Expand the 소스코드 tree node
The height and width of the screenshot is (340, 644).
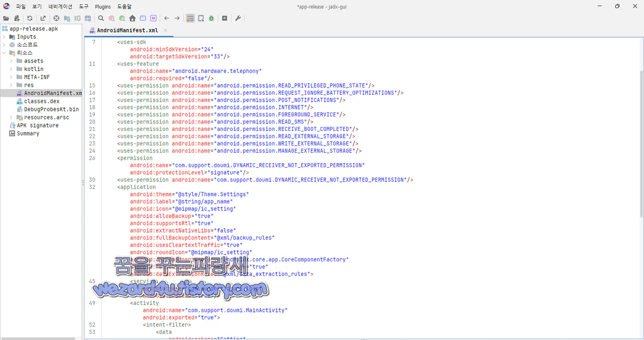pyautogui.click(x=4, y=45)
